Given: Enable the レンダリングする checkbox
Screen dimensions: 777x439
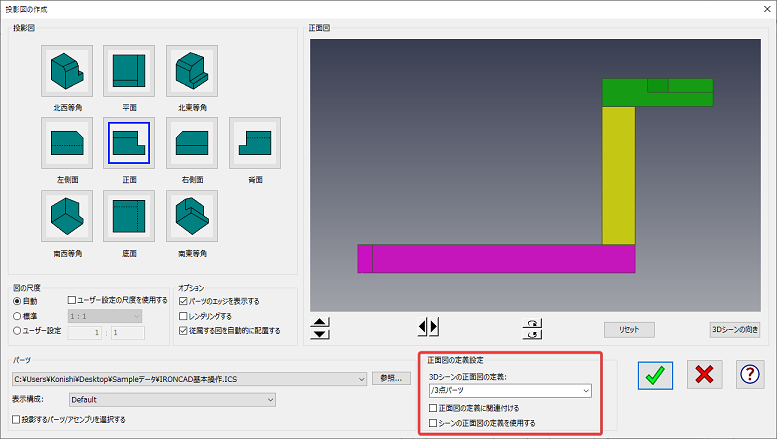Looking at the screenshot, I should (183, 316).
